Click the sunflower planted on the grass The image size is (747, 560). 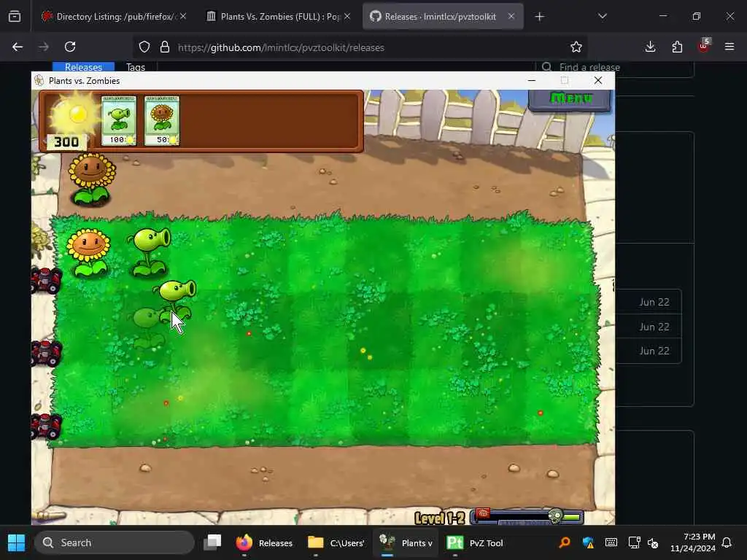coord(88,252)
